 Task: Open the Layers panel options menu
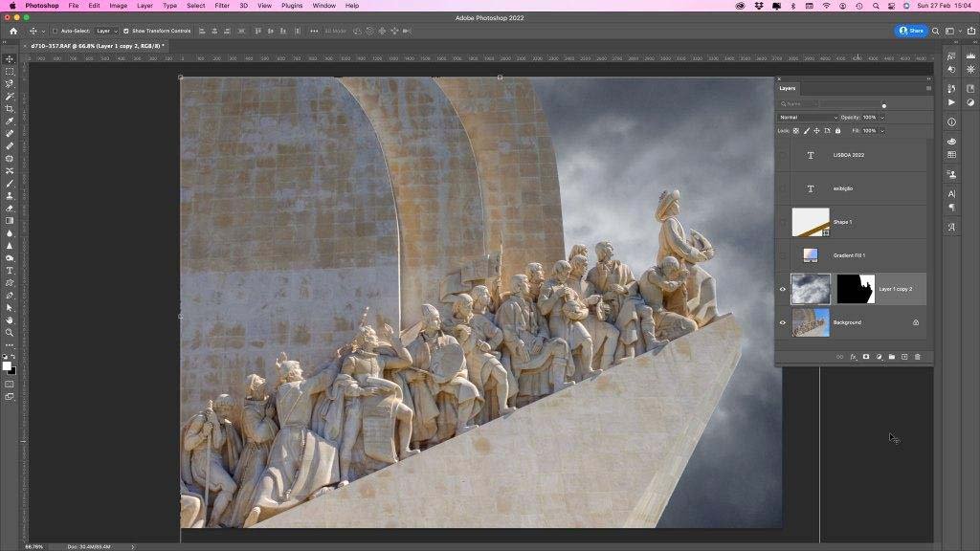pos(928,88)
